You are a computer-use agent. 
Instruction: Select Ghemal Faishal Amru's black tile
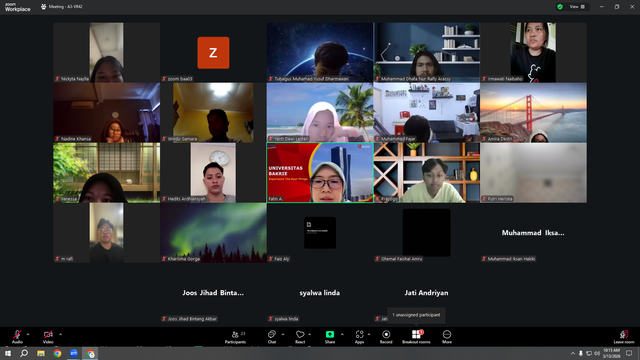tap(427, 232)
